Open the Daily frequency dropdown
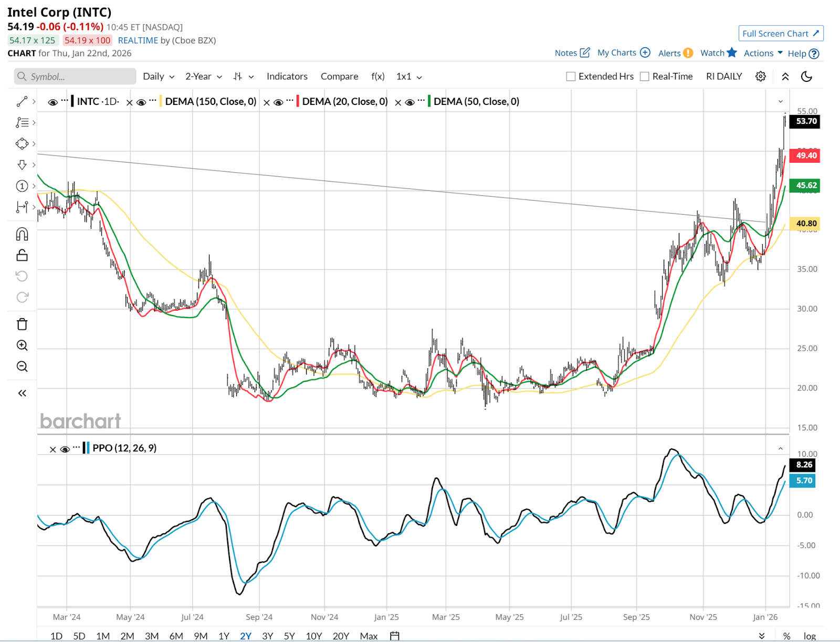Viewport: 840px width, 642px height. pos(158,77)
